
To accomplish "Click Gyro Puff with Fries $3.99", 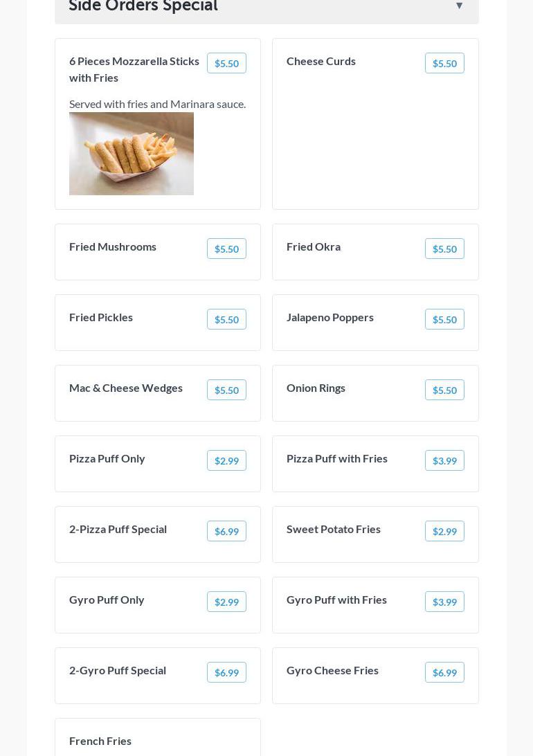I will tap(444, 602).
